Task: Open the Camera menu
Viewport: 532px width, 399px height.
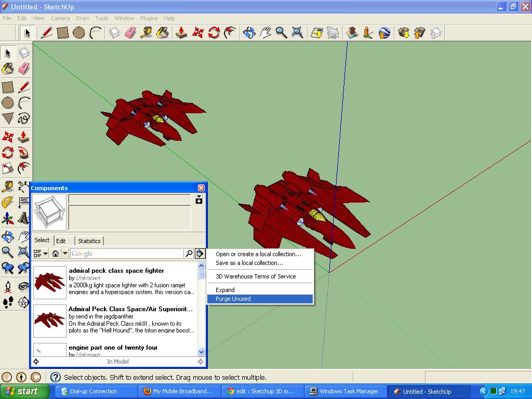Action: click(60, 18)
